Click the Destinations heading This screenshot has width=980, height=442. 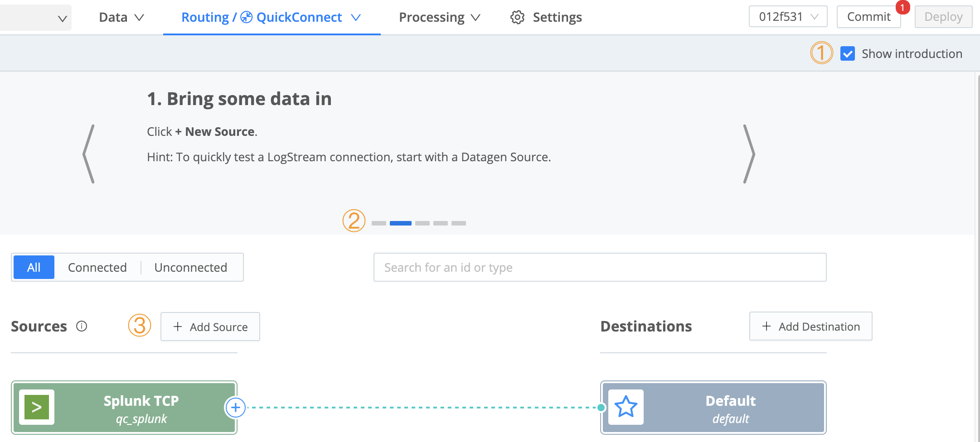point(646,327)
